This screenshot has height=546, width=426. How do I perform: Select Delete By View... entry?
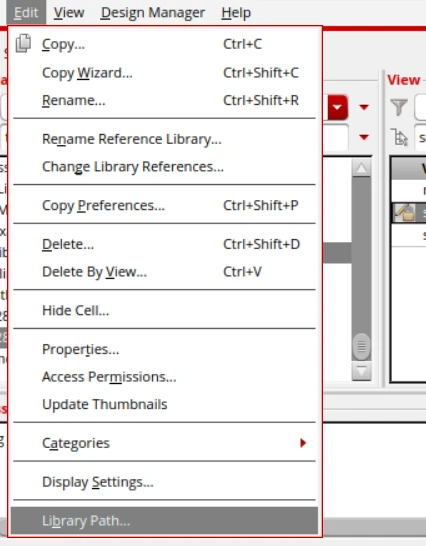pyautogui.click(x=164, y=272)
